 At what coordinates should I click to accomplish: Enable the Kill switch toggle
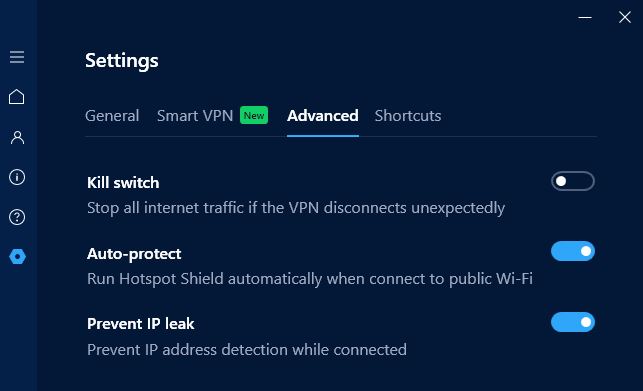tap(572, 181)
